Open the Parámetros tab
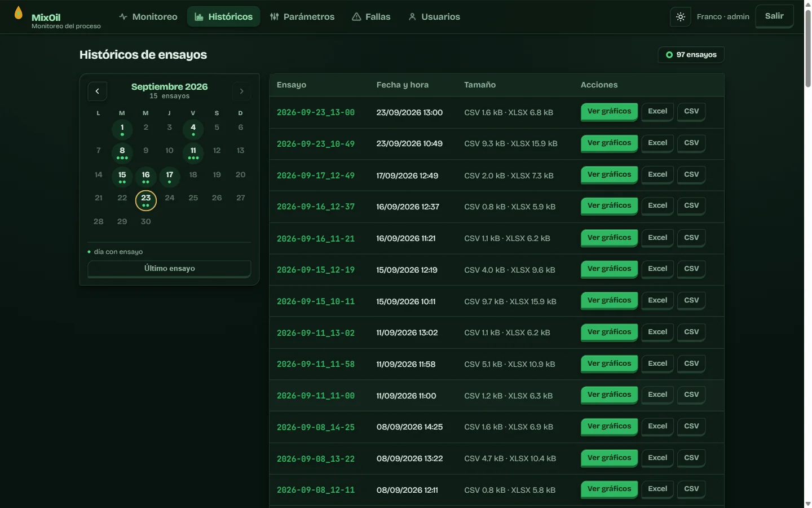The height and width of the screenshot is (508, 812). click(302, 17)
